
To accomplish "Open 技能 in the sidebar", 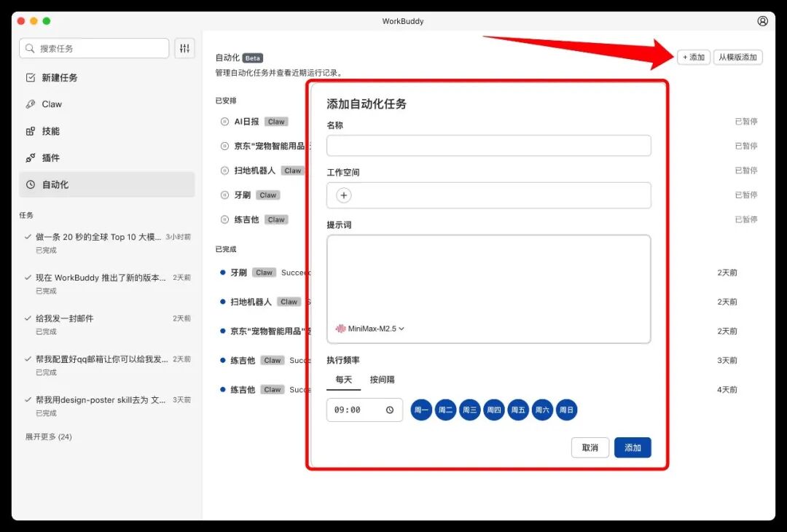I will [107, 131].
